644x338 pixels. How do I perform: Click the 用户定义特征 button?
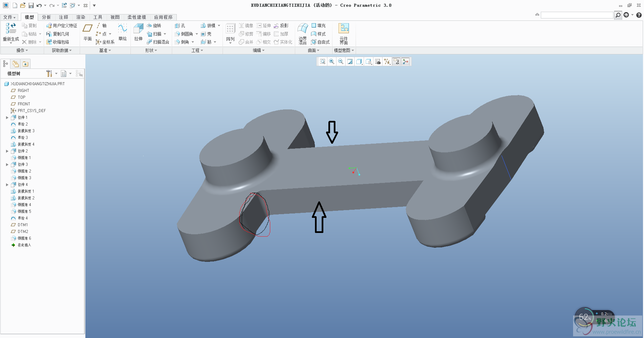62,26
